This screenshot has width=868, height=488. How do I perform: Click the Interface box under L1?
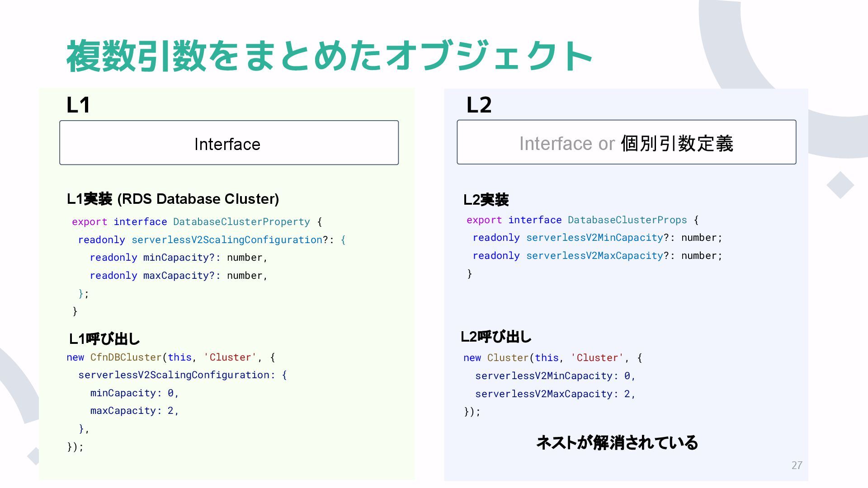pos(229,143)
